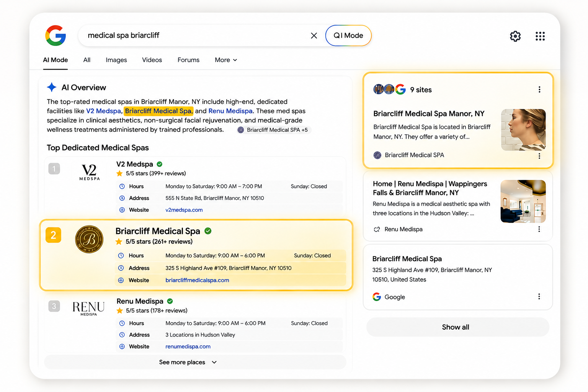Open Home | Renu Medispa Wappingers Falls result
The height and width of the screenshot is (392, 588).
[430, 188]
